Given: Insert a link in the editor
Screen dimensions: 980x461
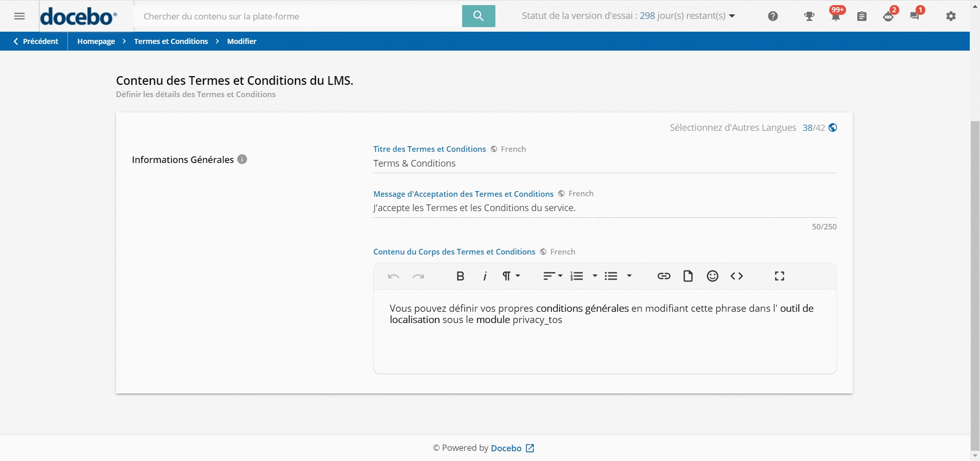Looking at the screenshot, I should point(664,276).
